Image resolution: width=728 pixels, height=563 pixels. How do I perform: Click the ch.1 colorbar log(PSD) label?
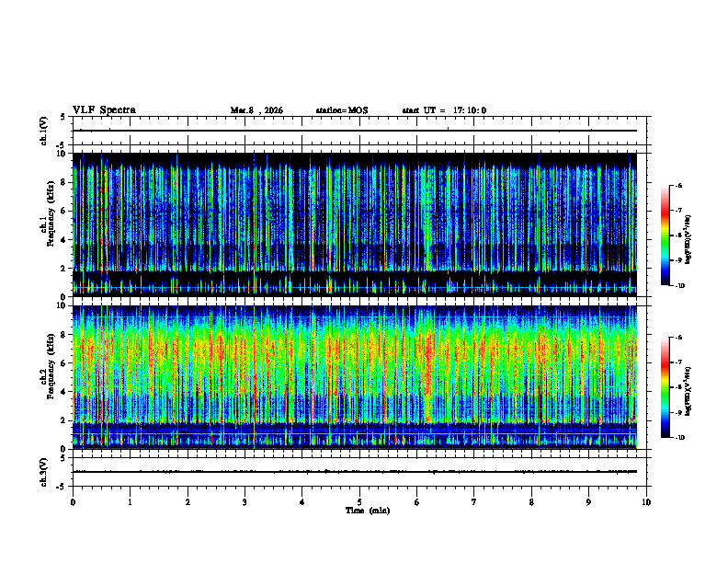(688, 240)
